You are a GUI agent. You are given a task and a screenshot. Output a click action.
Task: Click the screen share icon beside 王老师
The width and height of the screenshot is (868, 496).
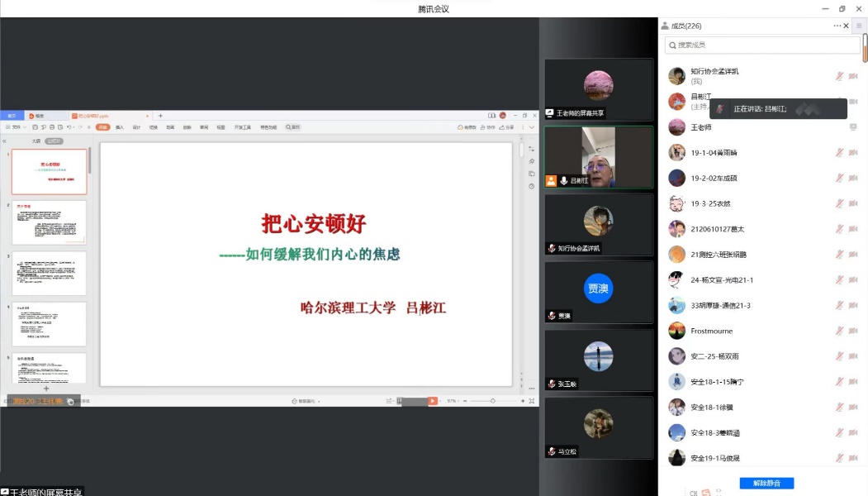pos(852,127)
